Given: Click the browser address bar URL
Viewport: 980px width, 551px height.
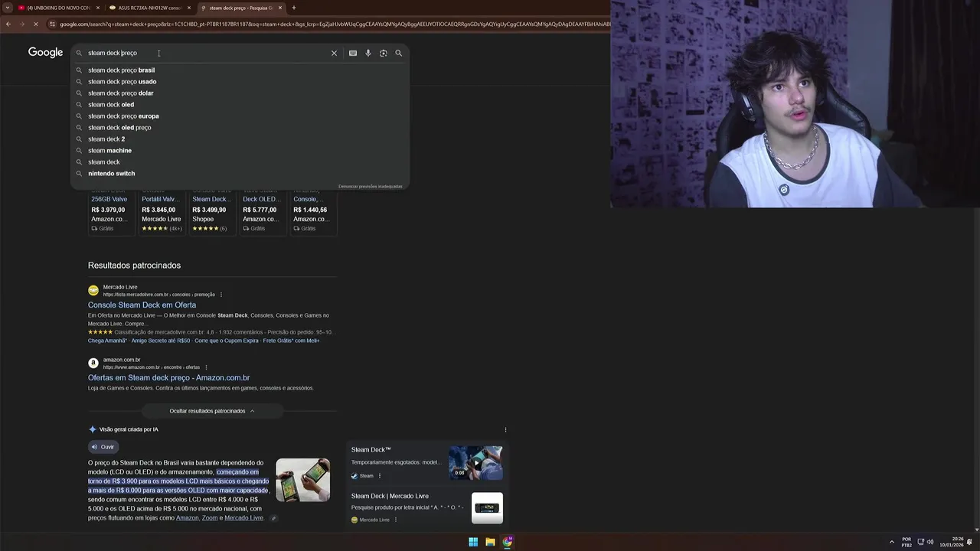Looking at the screenshot, I should (x=334, y=24).
